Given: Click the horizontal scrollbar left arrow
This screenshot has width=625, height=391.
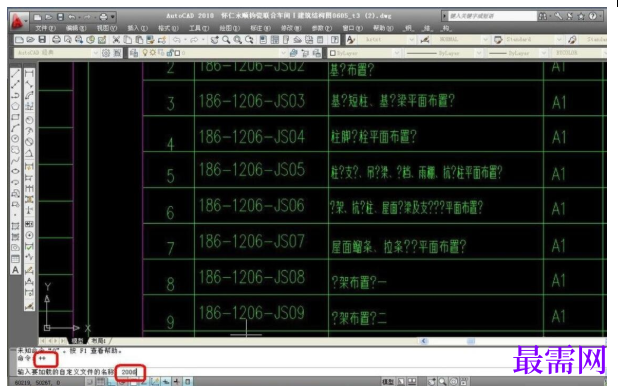Looking at the screenshot, I should click(424, 341).
